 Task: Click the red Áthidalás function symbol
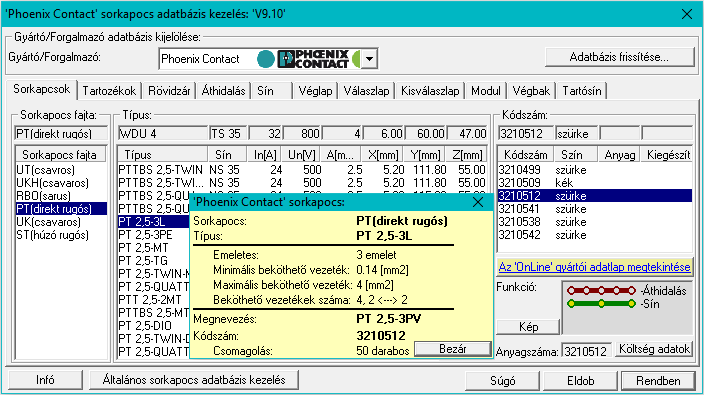pyautogui.click(x=601, y=291)
